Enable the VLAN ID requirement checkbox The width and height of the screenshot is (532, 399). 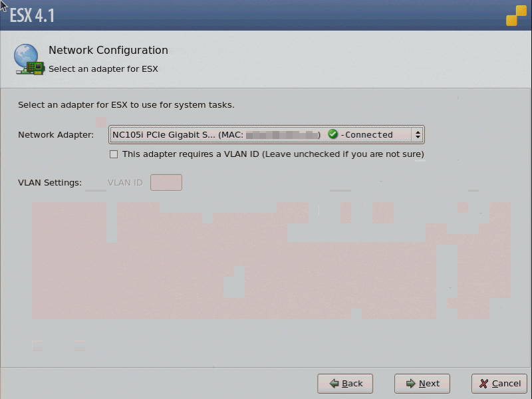pos(114,154)
